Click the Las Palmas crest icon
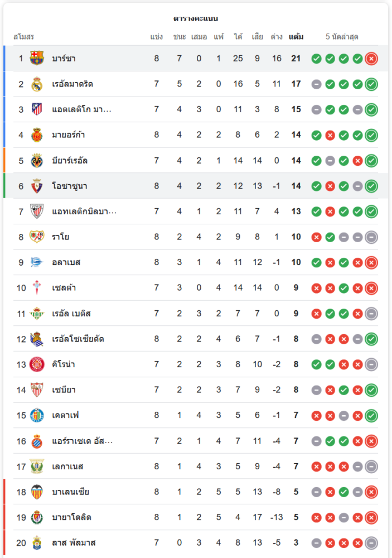 coord(37,542)
